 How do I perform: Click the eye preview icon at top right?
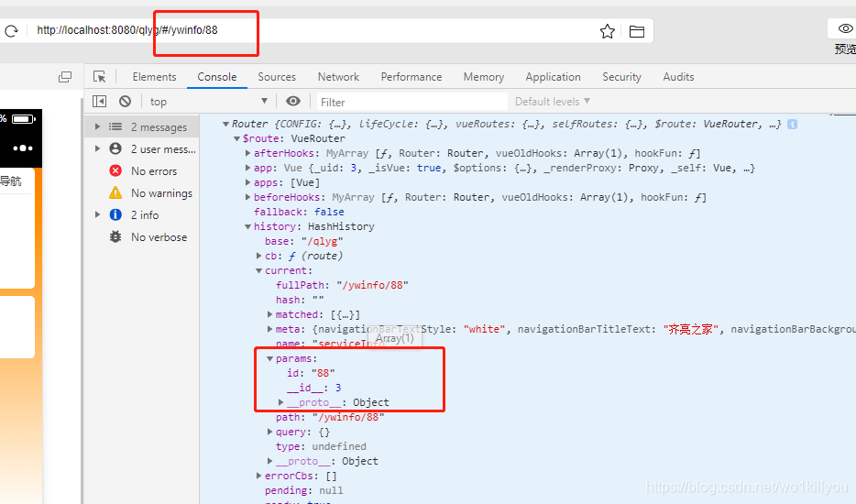pos(846,28)
